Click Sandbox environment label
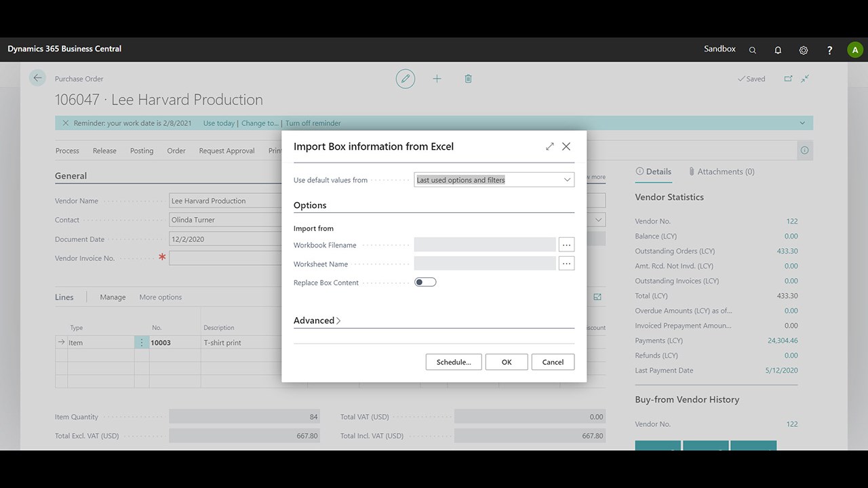This screenshot has height=488, width=868. (719, 49)
